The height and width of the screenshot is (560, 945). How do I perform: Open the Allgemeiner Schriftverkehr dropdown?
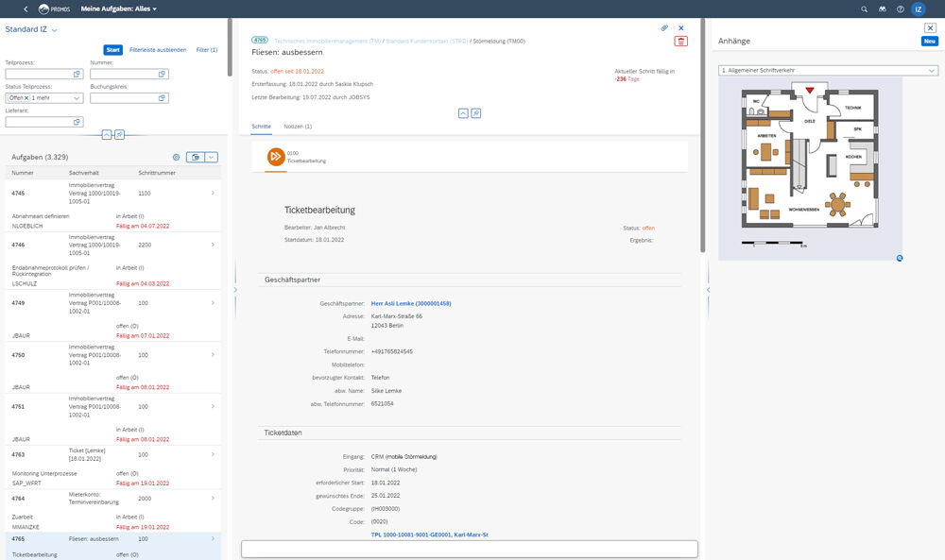(x=828, y=70)
